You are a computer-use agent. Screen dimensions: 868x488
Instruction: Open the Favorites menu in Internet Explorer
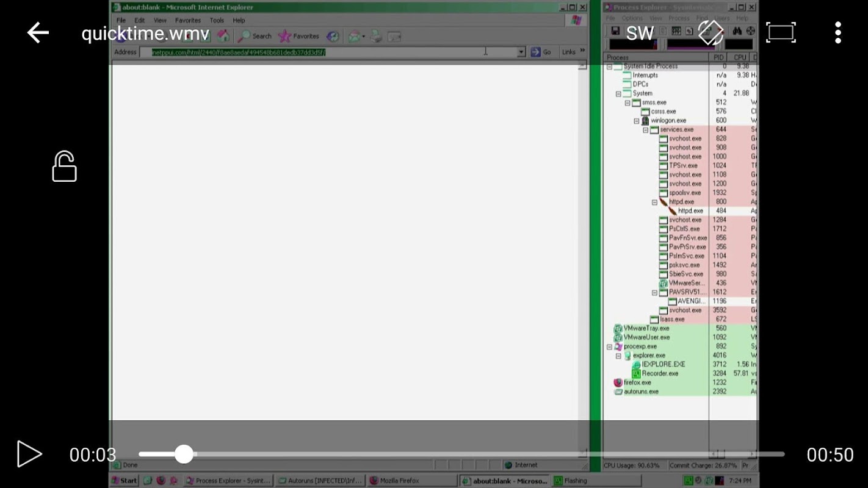click(x=188, y=20)
